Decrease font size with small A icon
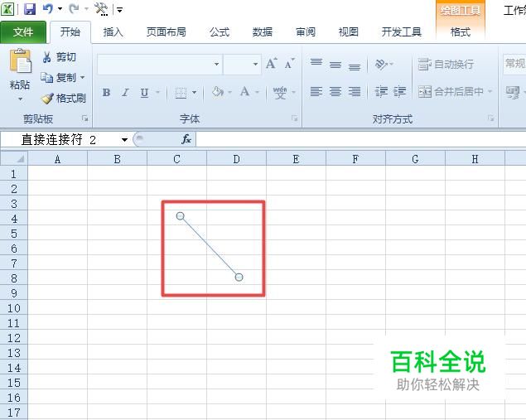 (x=289, y=63)
